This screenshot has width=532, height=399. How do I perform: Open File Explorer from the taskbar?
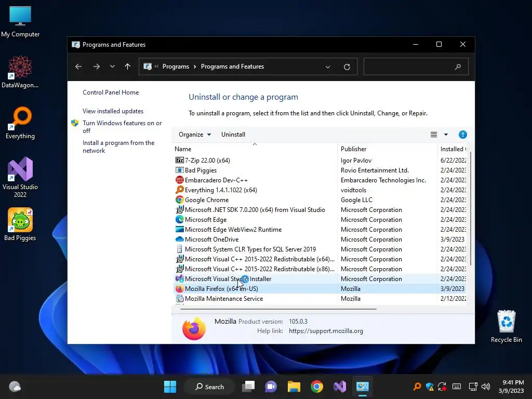pos(294,387)
